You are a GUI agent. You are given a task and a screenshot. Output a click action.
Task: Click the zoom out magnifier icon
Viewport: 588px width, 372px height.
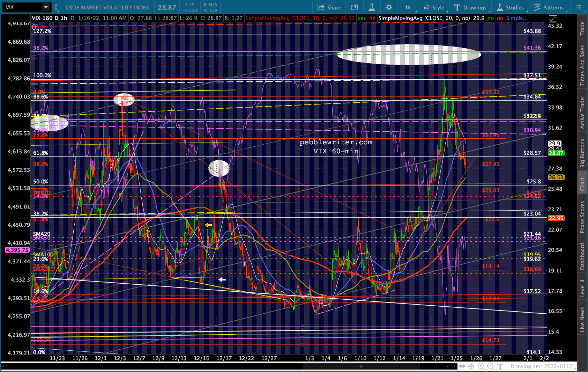pyautogui.click(x=490, y=366)
